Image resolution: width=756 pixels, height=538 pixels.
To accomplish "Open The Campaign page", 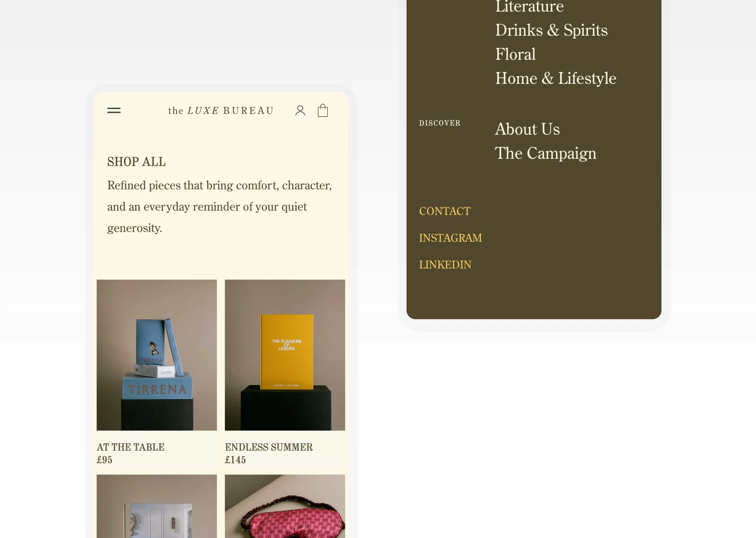I will [x=545, y=153].
